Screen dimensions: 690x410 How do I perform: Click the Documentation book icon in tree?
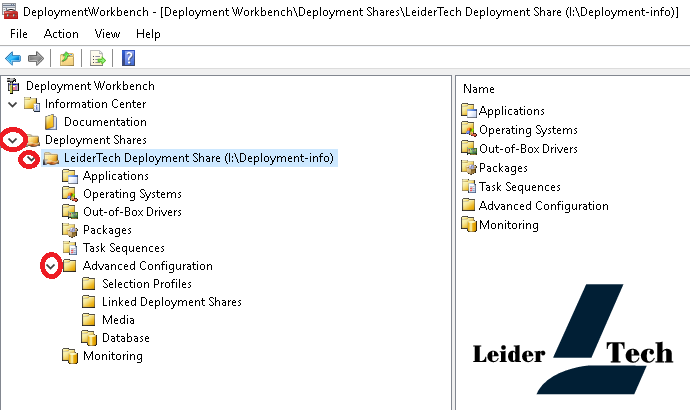pos(51,122)
